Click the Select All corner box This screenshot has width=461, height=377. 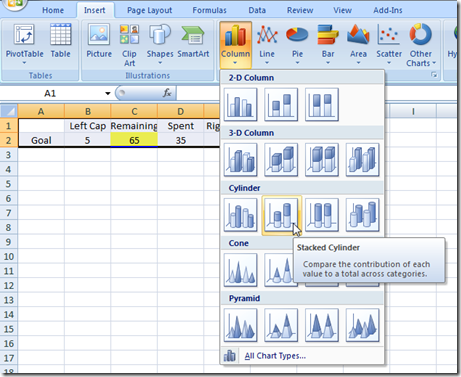point(9,111)
